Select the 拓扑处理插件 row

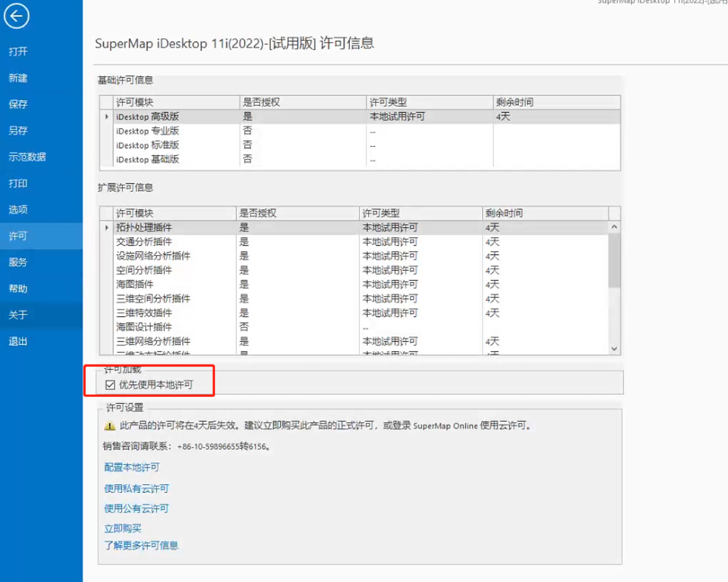click(x=354, y=227)
